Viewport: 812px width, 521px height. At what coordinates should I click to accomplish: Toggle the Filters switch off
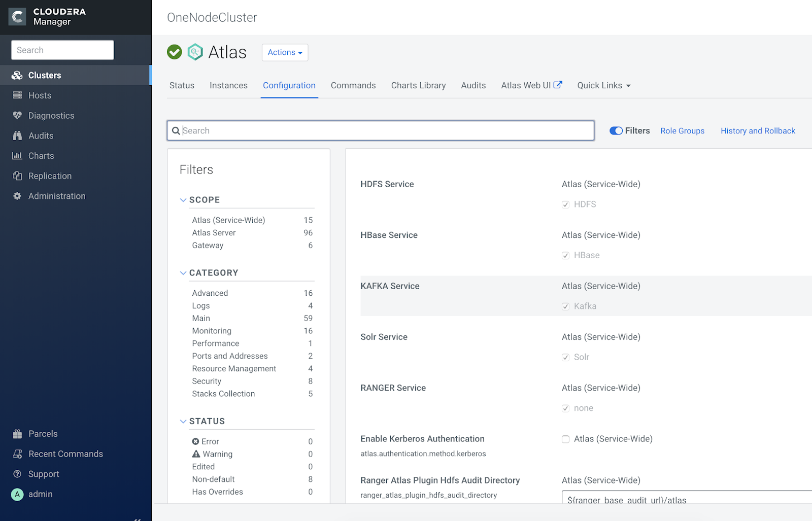(616, 131)
